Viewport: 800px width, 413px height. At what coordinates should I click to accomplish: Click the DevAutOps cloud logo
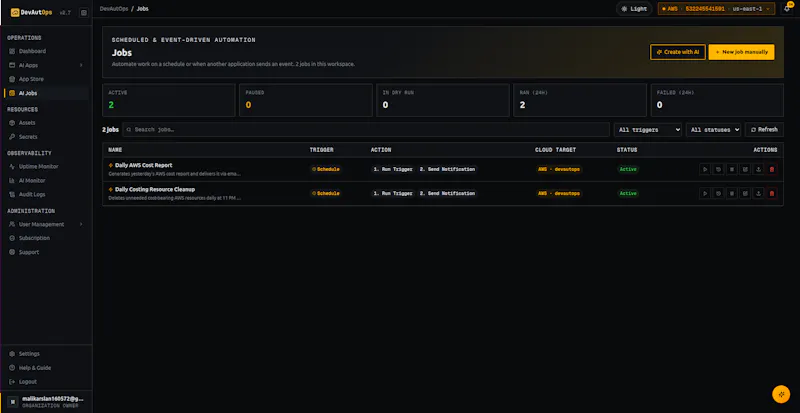15,12
